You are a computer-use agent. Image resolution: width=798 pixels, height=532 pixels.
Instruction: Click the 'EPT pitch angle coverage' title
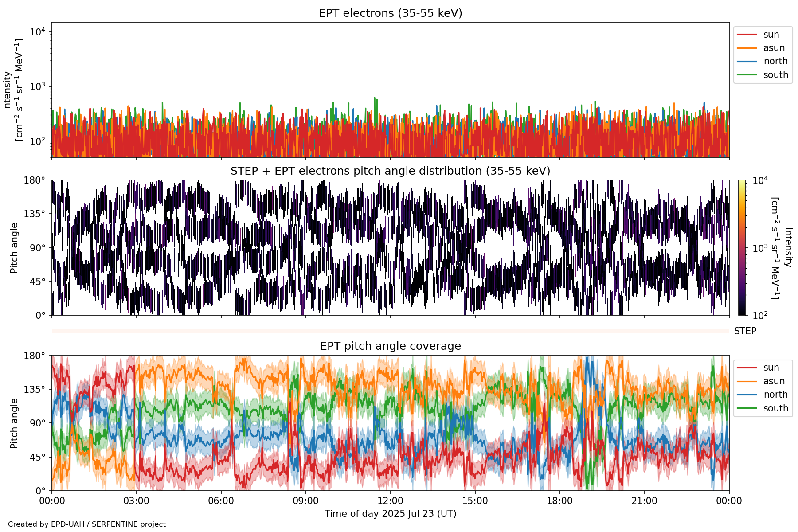coord(390,346)
